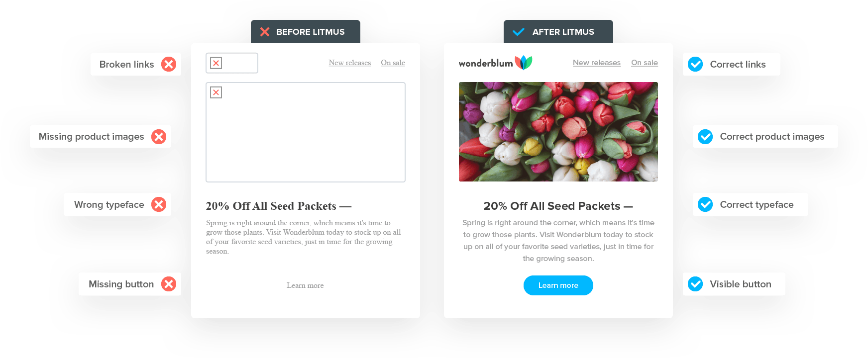Click the plain-text Learn more link
This screenshot has width=868, height=358.
point(305,285)
